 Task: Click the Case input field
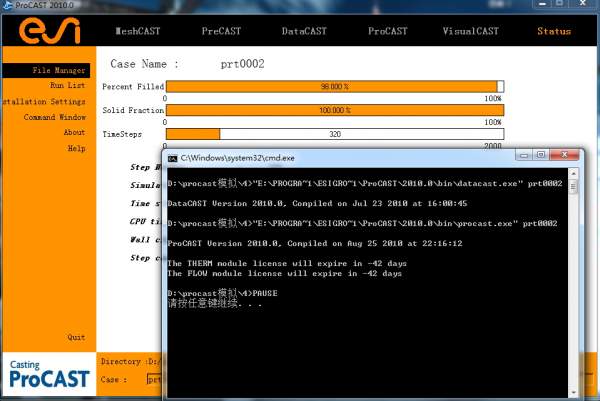pyautogui.click(x=154, y=379)
